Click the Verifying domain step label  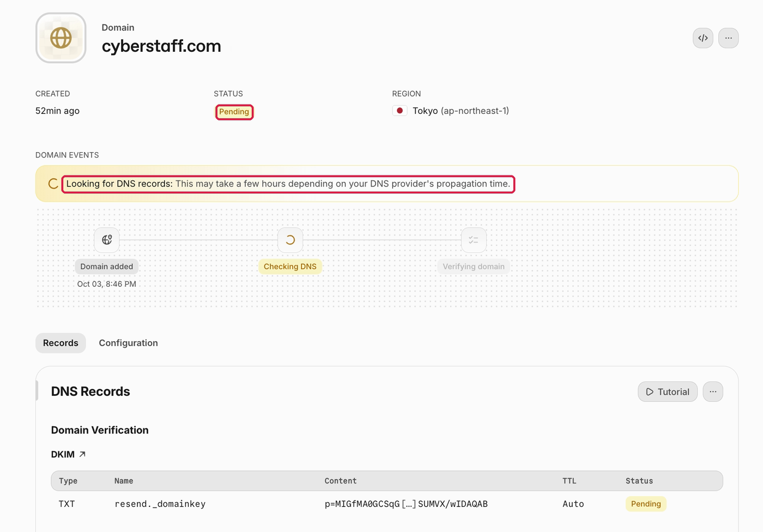(474, 267)
